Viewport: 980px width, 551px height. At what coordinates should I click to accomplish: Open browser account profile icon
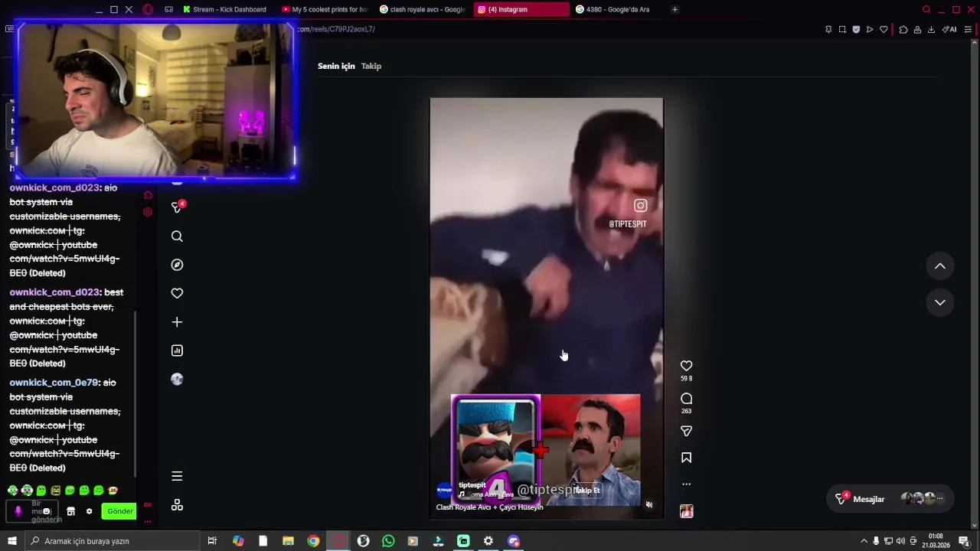[x=917, y=30]
